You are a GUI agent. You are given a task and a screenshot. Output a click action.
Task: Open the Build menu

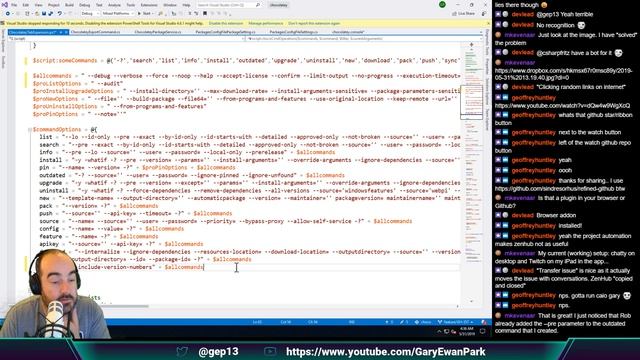pos(69,5)
